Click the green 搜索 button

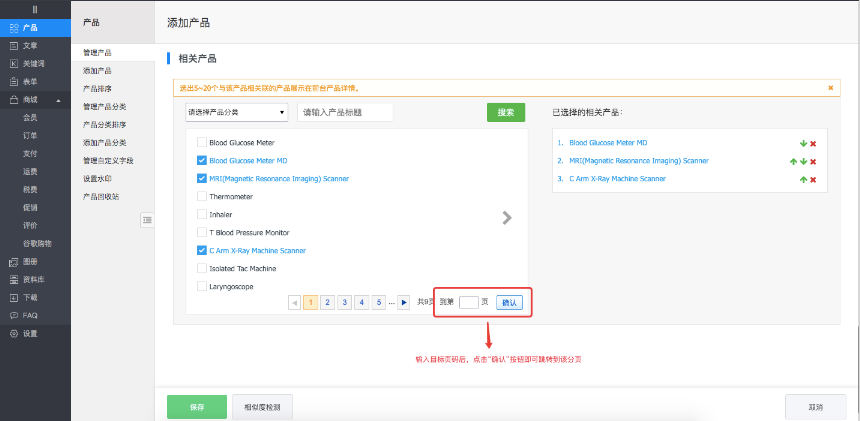pyautogui.click(x=505, y=112)
